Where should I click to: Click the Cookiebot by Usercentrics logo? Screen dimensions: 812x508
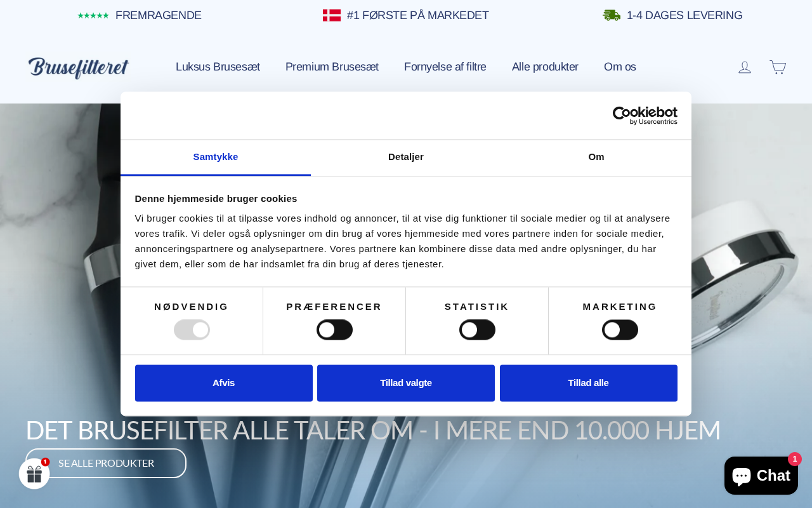645,116
